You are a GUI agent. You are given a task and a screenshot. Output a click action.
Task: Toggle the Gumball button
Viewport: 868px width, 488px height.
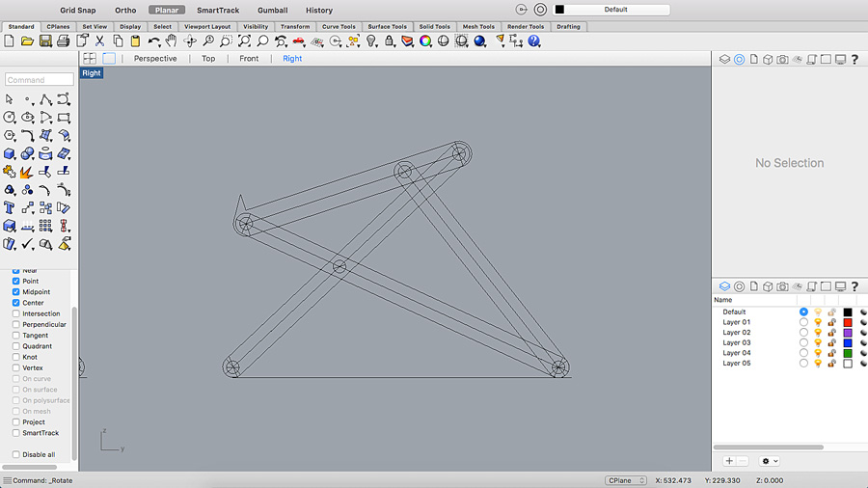pos(272,10)
